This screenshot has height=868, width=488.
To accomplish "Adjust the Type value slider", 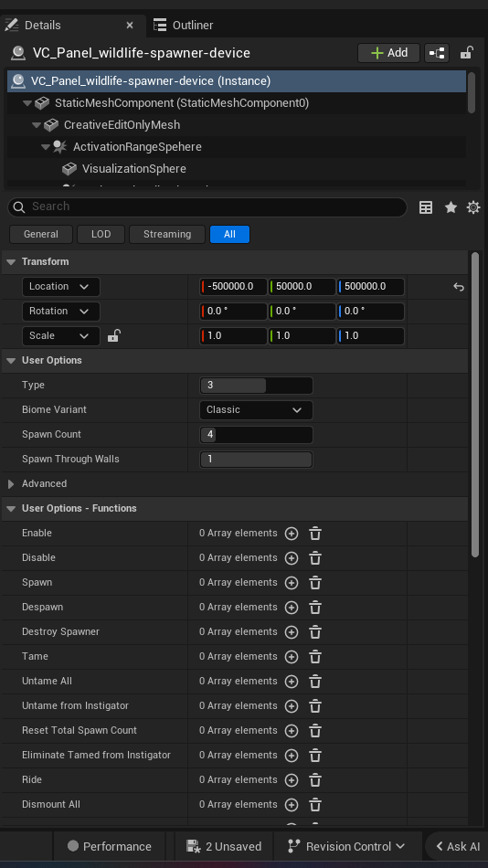I will (256, 386).
